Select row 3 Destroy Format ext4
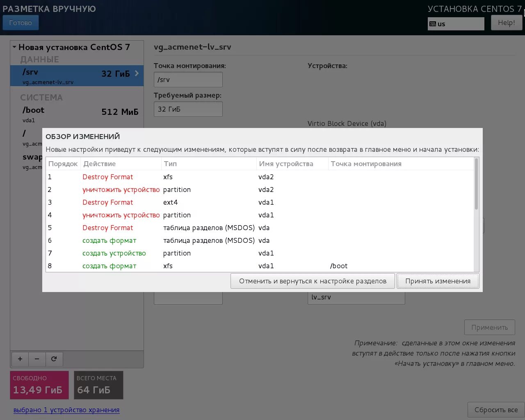 [x=260, y=202]
